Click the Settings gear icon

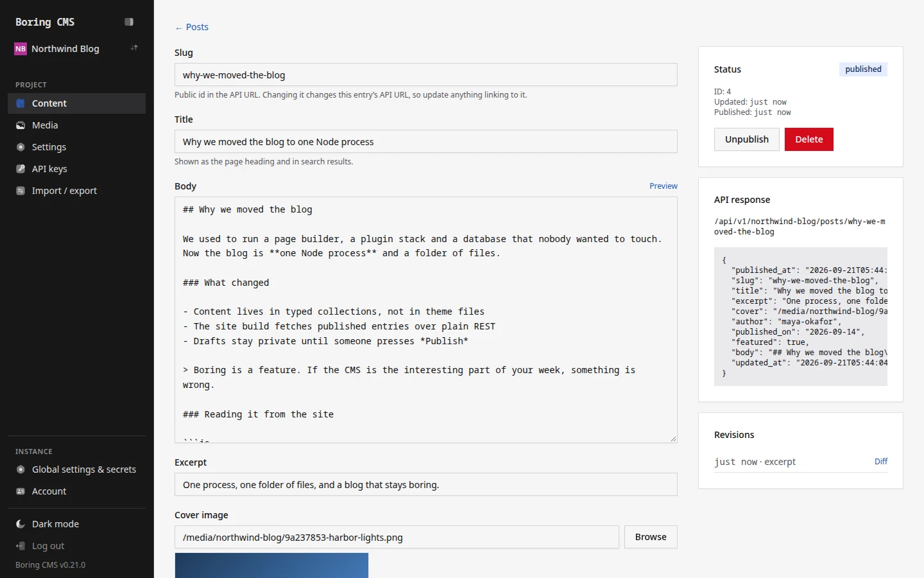point(21,147)
